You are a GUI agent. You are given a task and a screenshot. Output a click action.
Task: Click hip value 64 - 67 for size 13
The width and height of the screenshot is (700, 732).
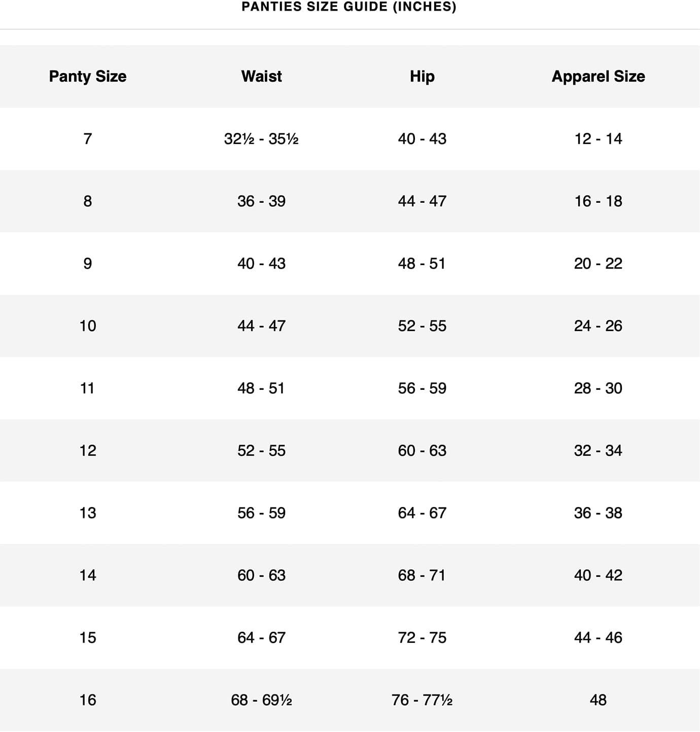(422, 513)
